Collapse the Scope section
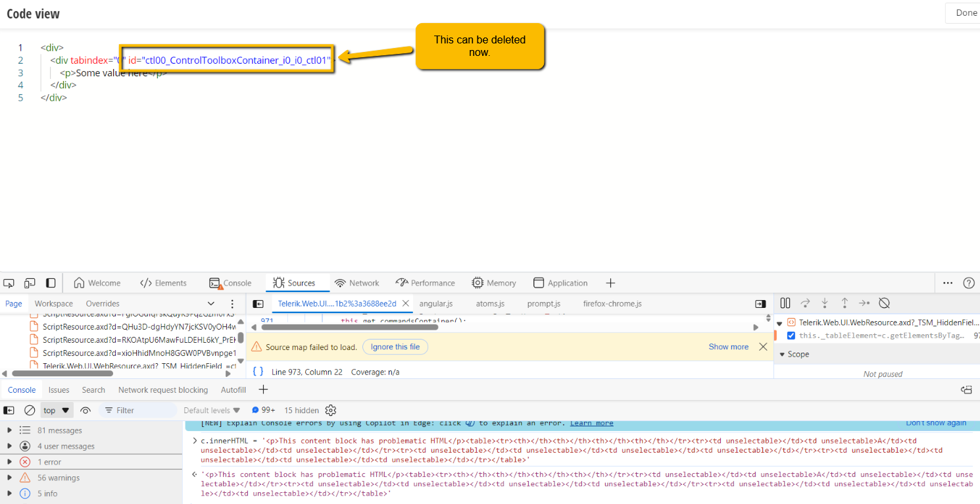The image size is (980, 504). [782, 354]
